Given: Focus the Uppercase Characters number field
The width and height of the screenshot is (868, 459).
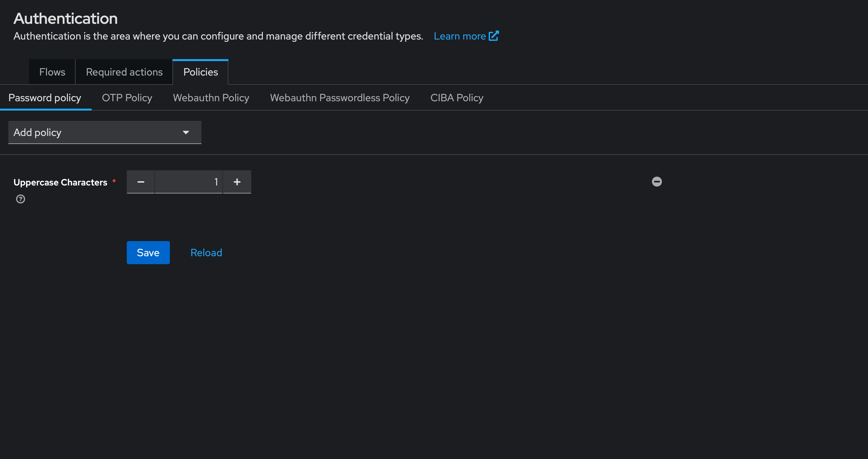Looking at the screenshot, I should click(189, 182).
